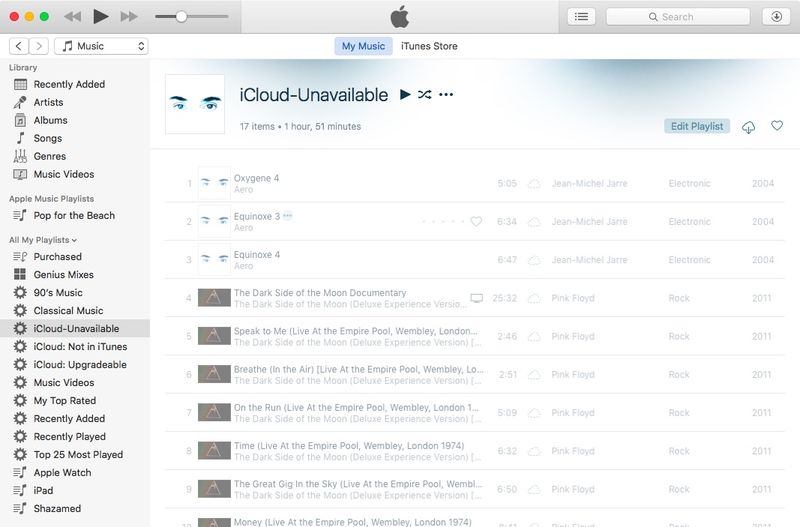Open playlist more options ellipsis
800x527 pixels.
point(446,94)
